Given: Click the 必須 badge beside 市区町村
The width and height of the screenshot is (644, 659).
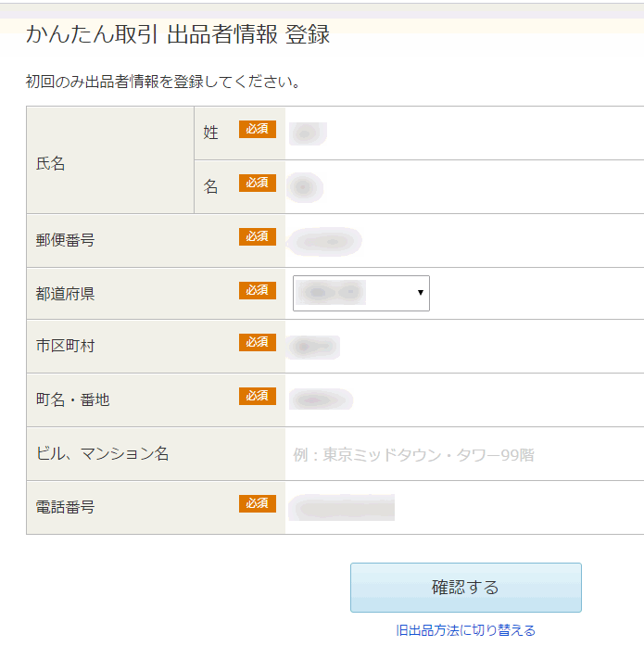Looking at the screenshot, I should [x=257, y=343].
